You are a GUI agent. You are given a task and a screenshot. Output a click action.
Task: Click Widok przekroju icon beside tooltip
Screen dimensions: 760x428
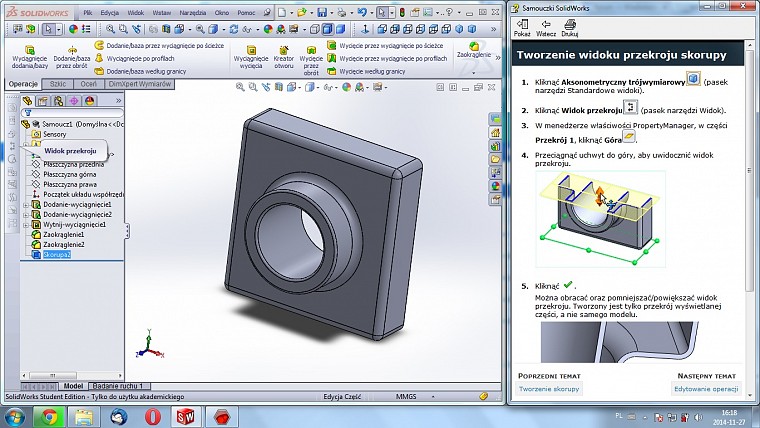pyautogui.click(x=13, y=146)
